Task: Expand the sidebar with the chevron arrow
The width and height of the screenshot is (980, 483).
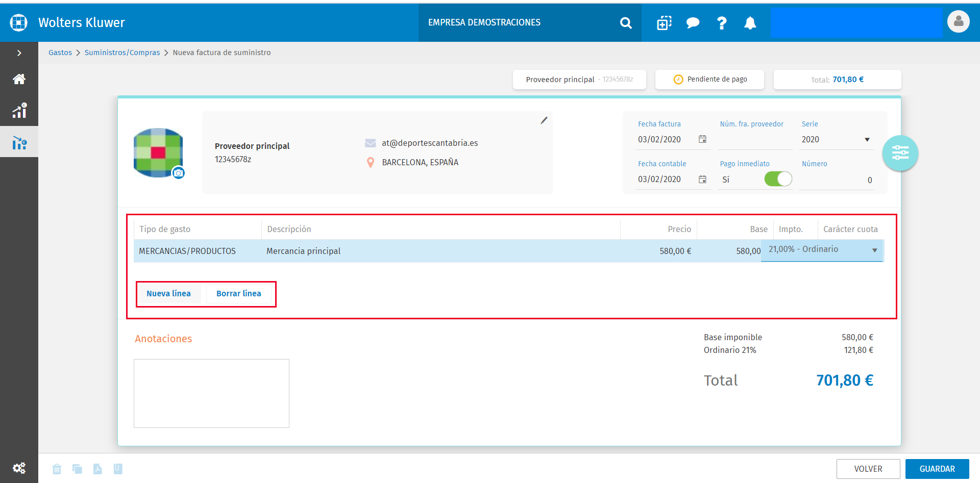Action: 19,53
